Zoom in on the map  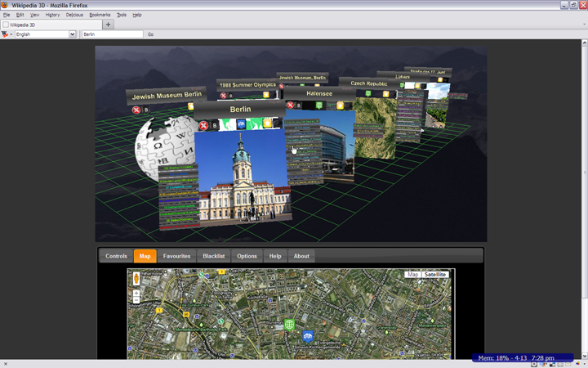pos(136,293)
